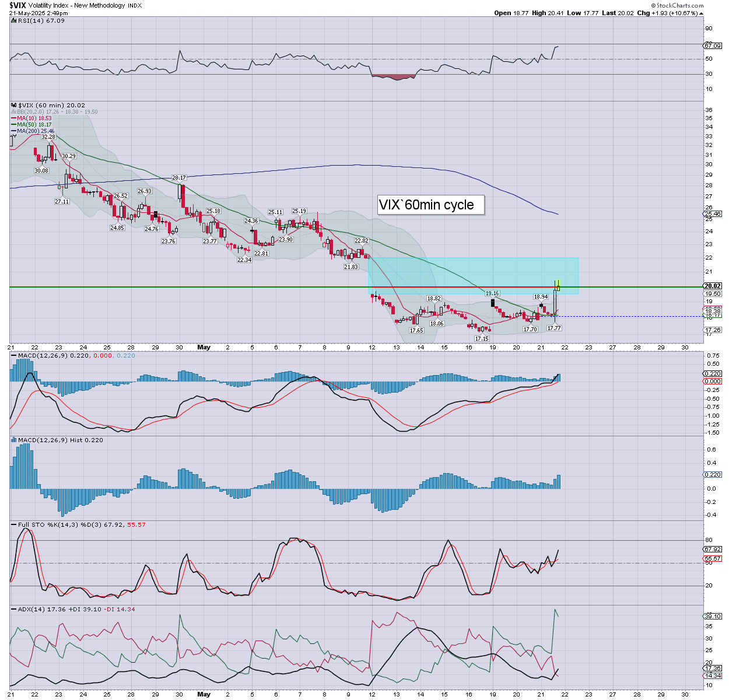The width and height of the screenshot is (729, 700).
Task: Click the RSI(14) indicator mountain icon
Action: 13,21
